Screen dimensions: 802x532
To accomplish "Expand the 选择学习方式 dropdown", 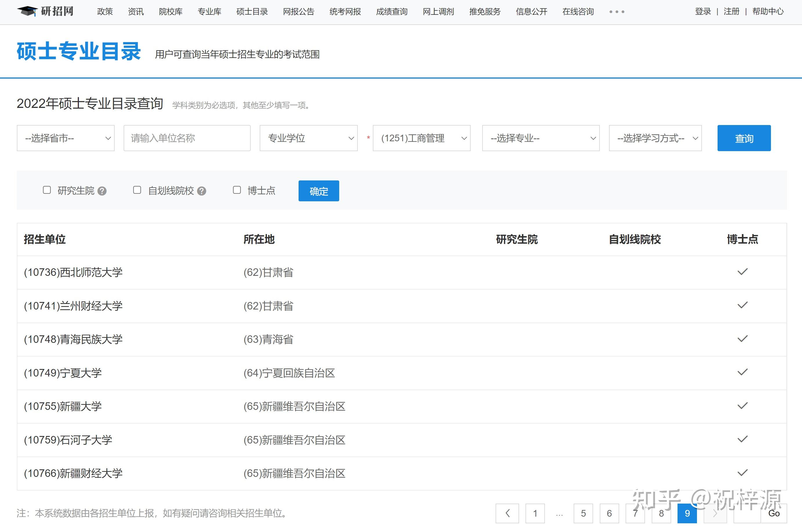I will click(x=655, y=138).
